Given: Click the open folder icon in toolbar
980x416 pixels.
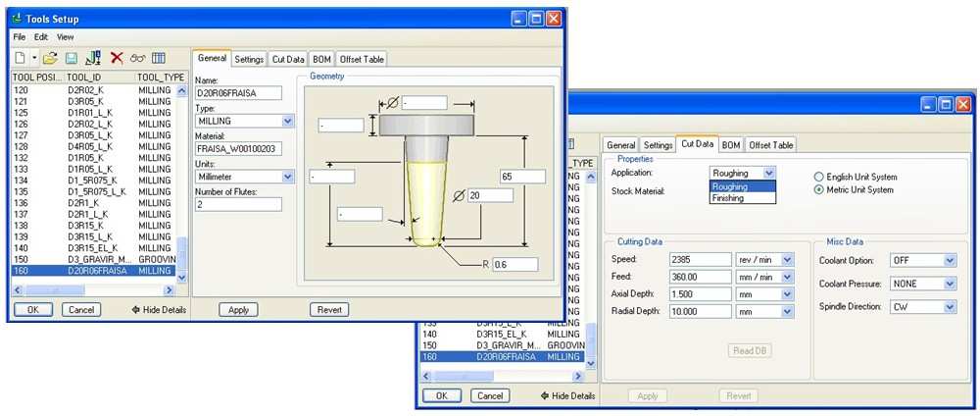Looking at the screenshot, I should click(51, 58).
